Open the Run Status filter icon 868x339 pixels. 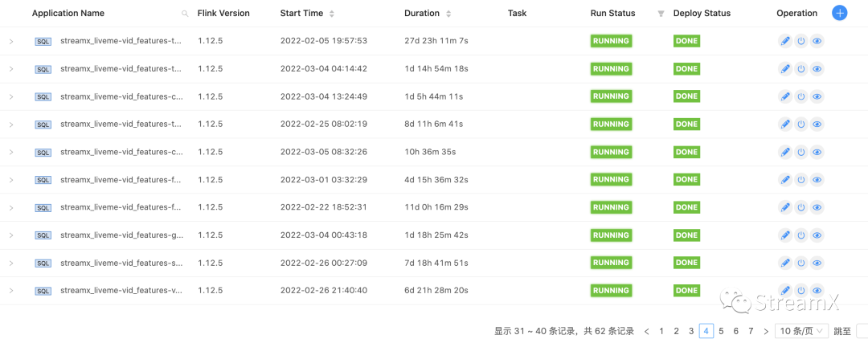pos(661,14)
